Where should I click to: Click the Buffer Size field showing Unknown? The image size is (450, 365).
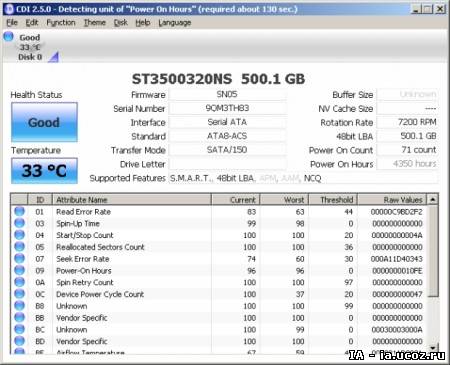tap(407, 94)
